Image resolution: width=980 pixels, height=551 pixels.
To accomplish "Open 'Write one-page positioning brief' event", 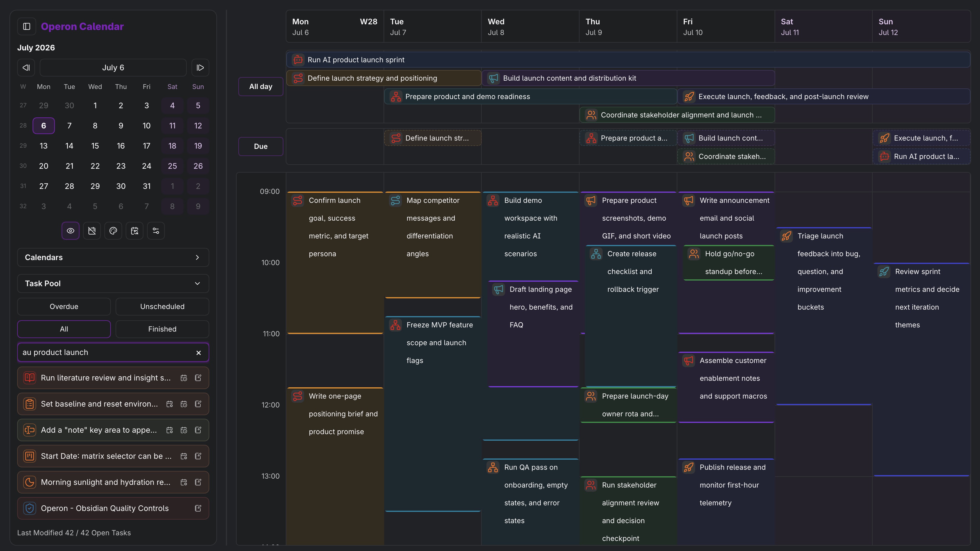I will click(x=335, y=466).
